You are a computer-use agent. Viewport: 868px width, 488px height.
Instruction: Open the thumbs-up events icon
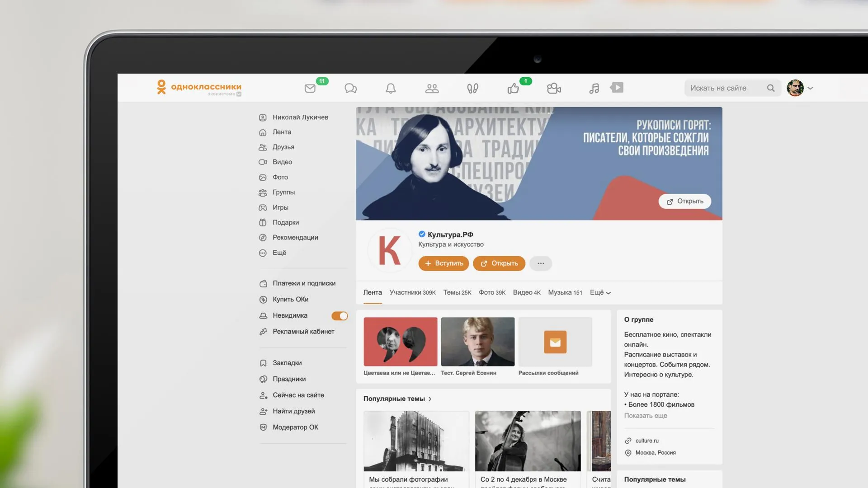coord(513,88)
